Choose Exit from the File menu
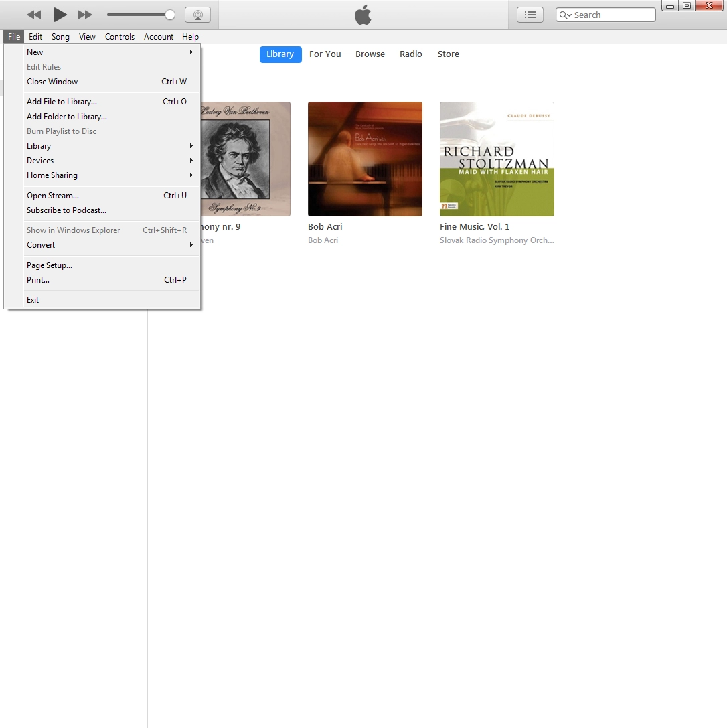 pos(33,300)
